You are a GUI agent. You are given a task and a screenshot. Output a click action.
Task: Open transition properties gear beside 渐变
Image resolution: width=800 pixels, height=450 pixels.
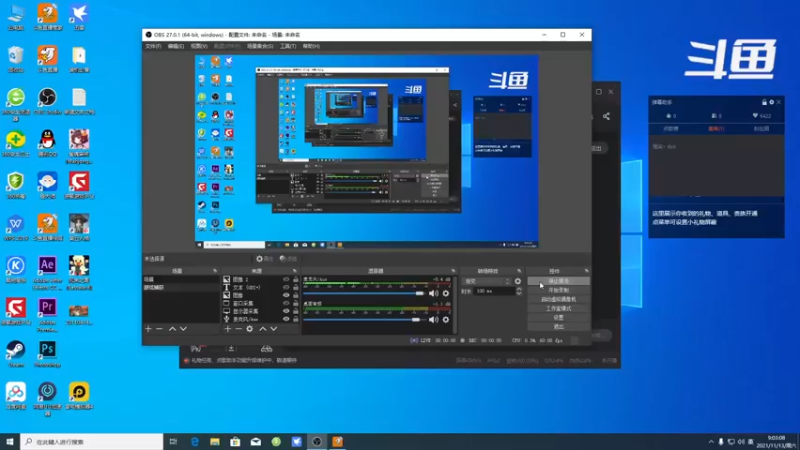[x=518, y=281]
